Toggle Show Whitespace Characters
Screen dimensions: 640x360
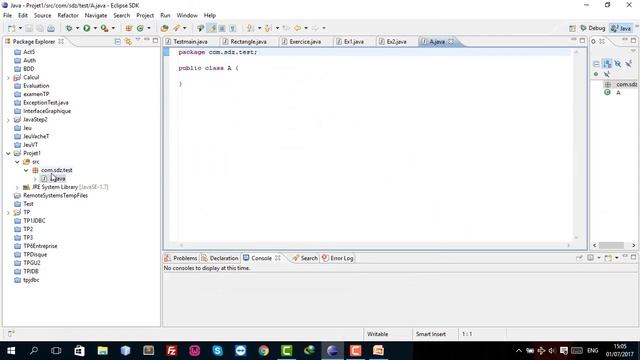[x=233, y=28]
